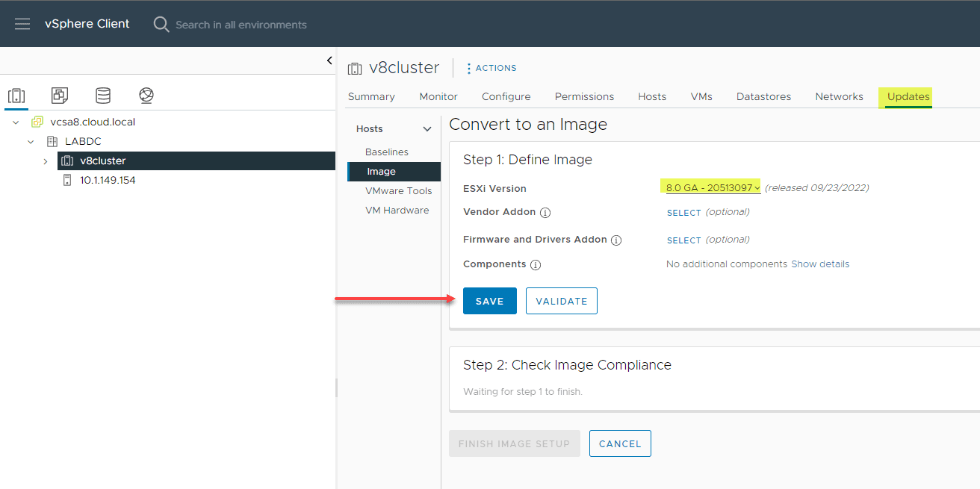Click Show details link for components
980x489 pixels.
(x=820, y=264)
